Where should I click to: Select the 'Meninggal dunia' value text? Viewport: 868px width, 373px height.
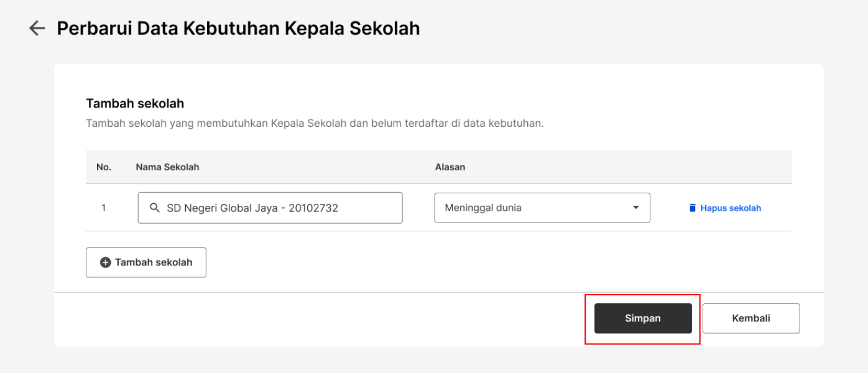pos(483,208)
